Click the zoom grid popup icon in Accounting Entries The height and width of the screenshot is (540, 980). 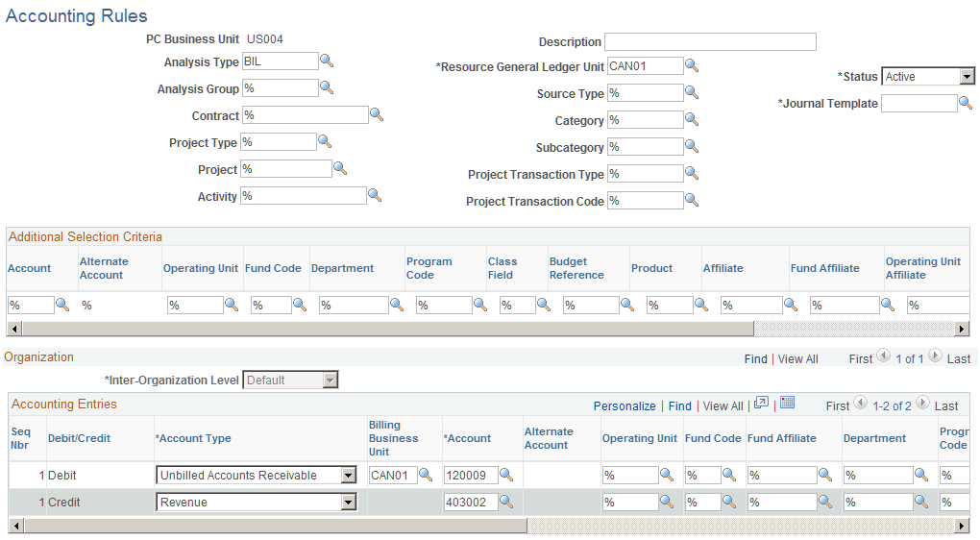point(761,404)
